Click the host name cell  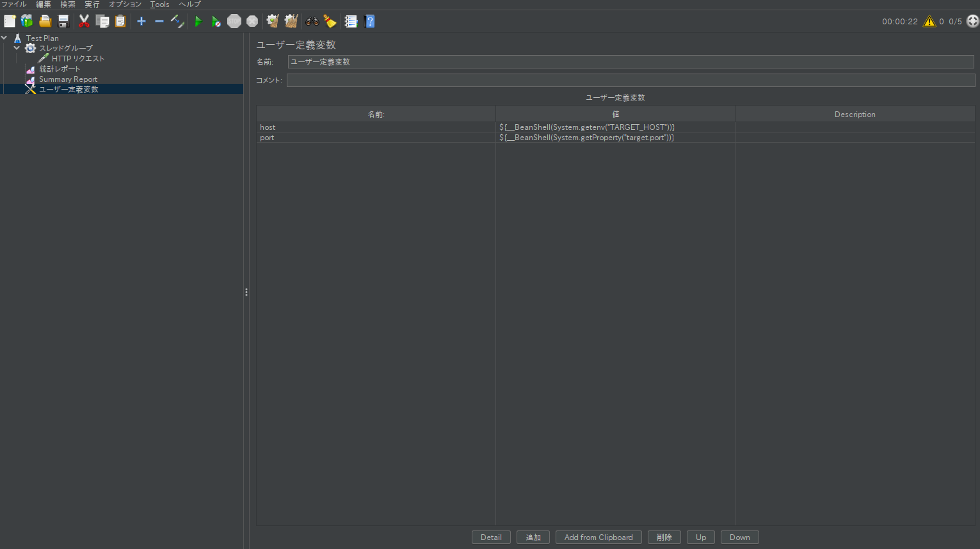tap(376, 127)
